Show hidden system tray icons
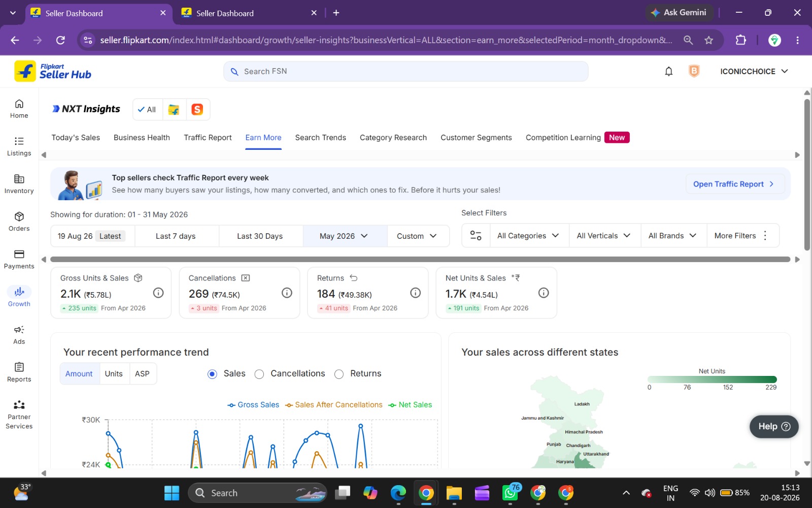The width and height of the screenshot is (812, 508). [x=626, y=493]
